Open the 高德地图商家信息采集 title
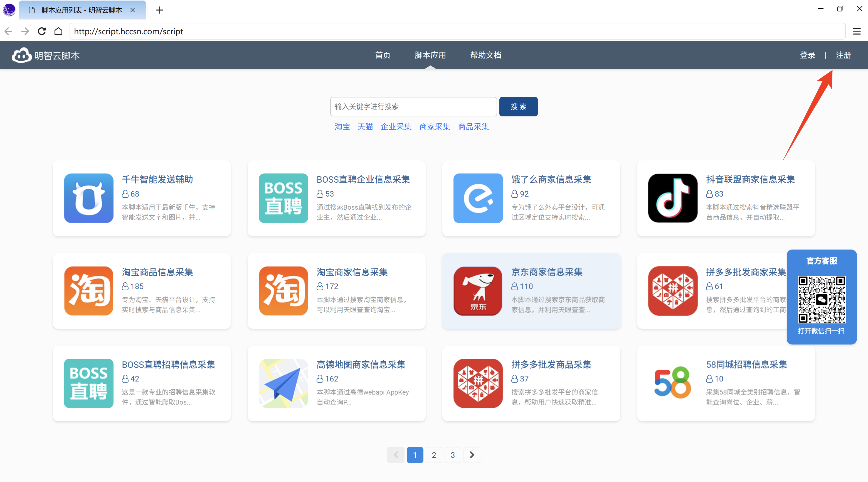The height and width of the screenshot is (482, 868). [x=361, y=364]
